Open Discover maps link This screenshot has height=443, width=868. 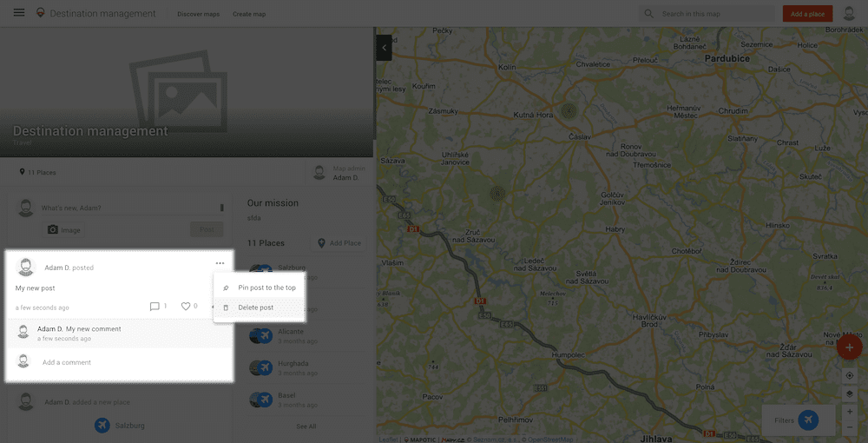pos(198,14)
